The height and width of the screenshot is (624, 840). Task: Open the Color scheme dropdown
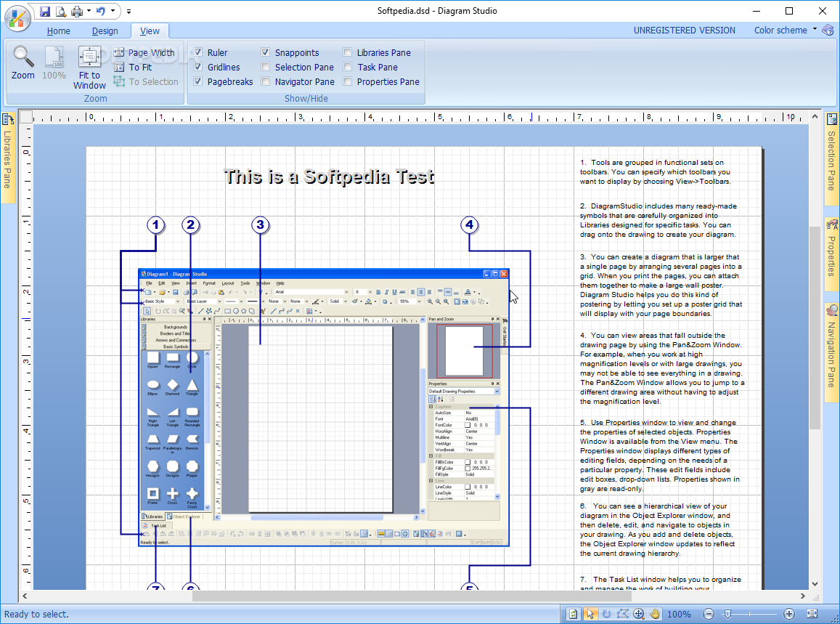click(786, 30)
